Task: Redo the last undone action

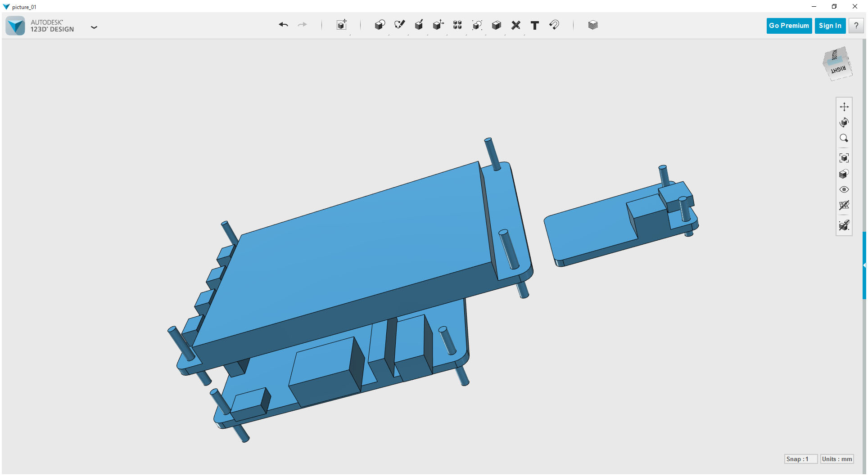Action: [303, 25]
